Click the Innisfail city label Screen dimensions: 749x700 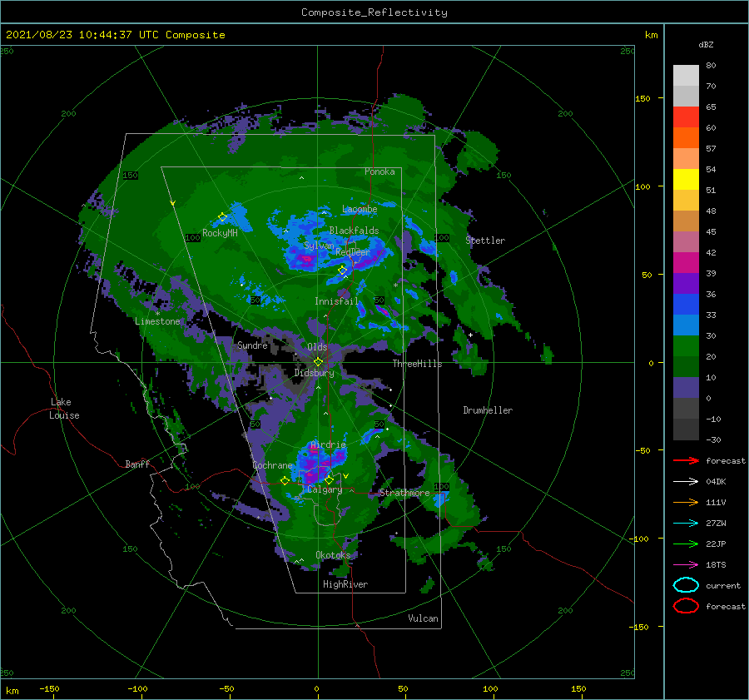(x=336, y=301)
